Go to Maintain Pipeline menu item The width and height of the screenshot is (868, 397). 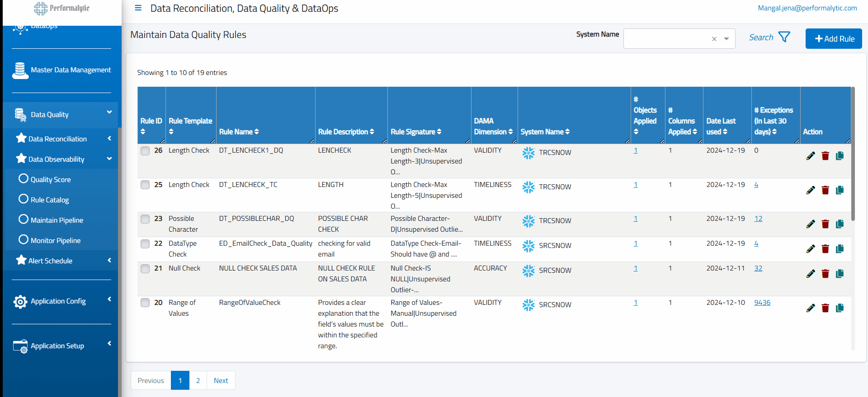coord(57,220)
